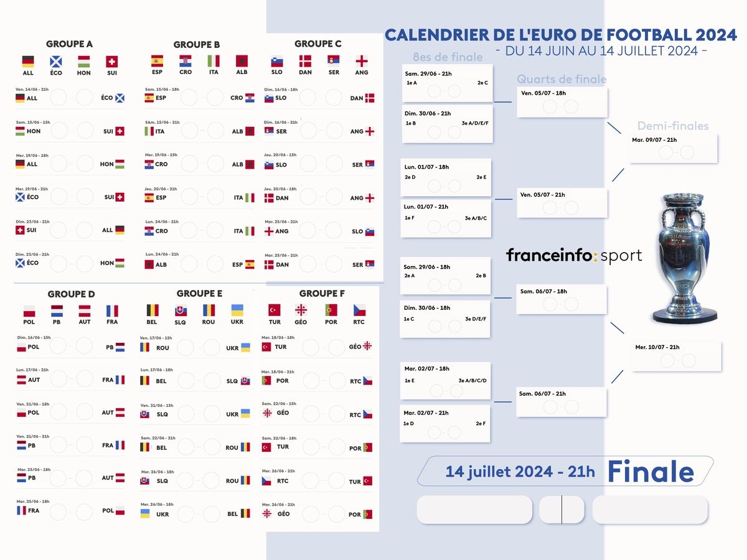Image resolution: width=747 pixels, height=560 pixels.
Task: Click the right final team name box
Action: pos(650,510)
